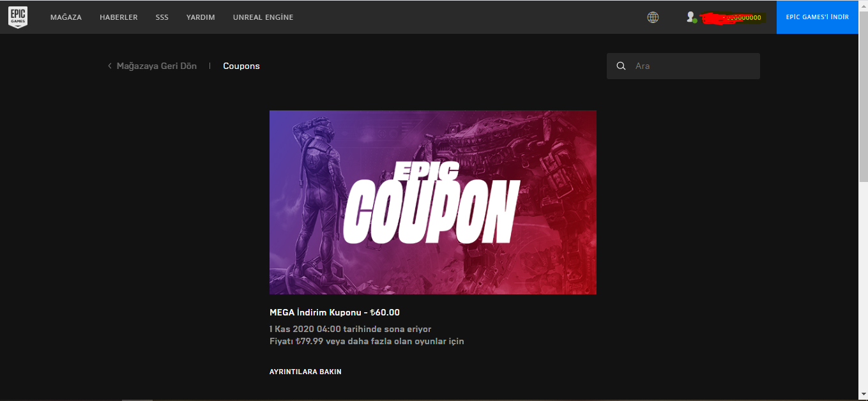Go back via Mağazaya Geri Dön link
This screenshot has width=868, height=401.
click(x=156, y=66)
